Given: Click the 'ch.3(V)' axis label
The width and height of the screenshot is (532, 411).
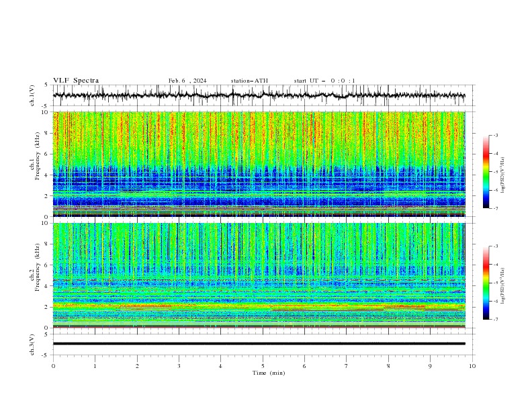Looking at the screenshot, I should (x=32, y=345).
